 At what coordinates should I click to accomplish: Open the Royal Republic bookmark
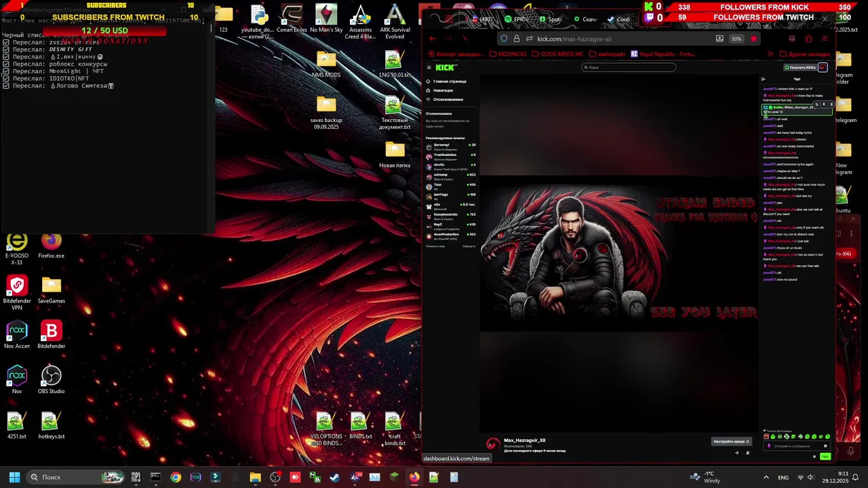663,54
